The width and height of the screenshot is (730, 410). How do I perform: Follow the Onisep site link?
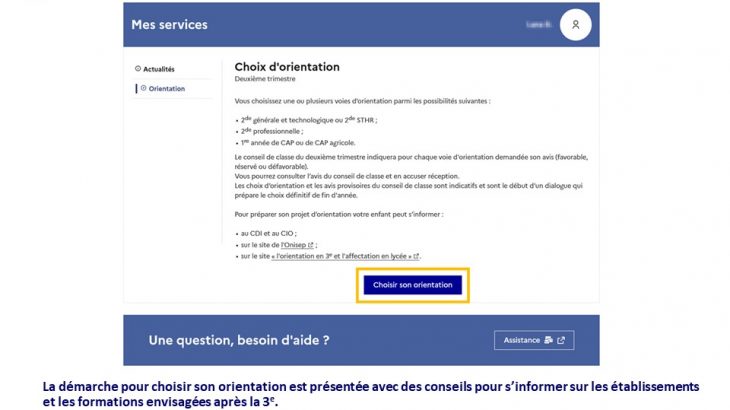[293, 245]
